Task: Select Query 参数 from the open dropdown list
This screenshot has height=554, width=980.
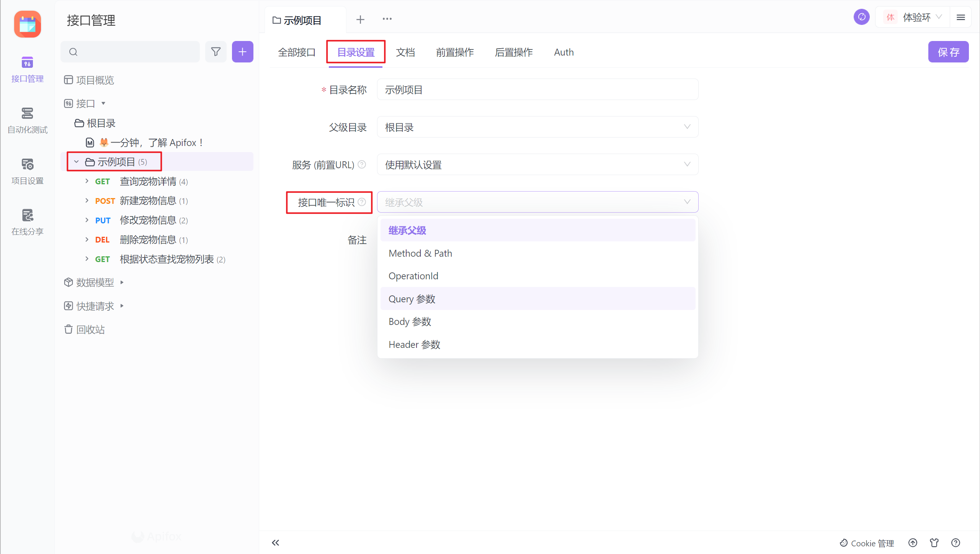Action: pos(412,298)
